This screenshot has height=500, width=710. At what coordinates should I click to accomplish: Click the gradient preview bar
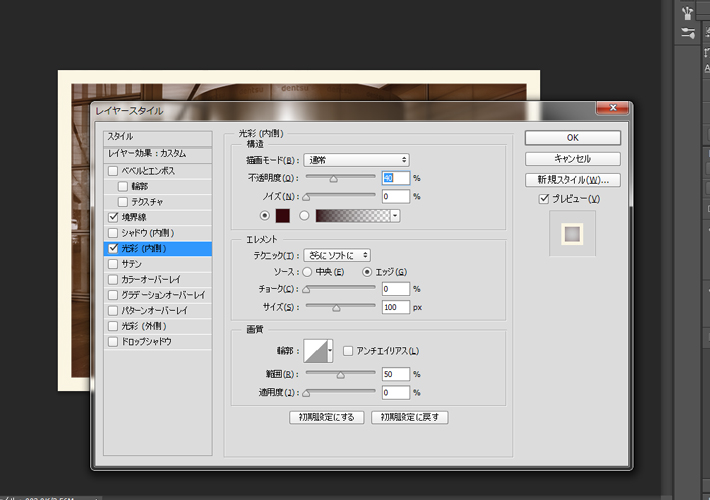click(x=353, y=216)
